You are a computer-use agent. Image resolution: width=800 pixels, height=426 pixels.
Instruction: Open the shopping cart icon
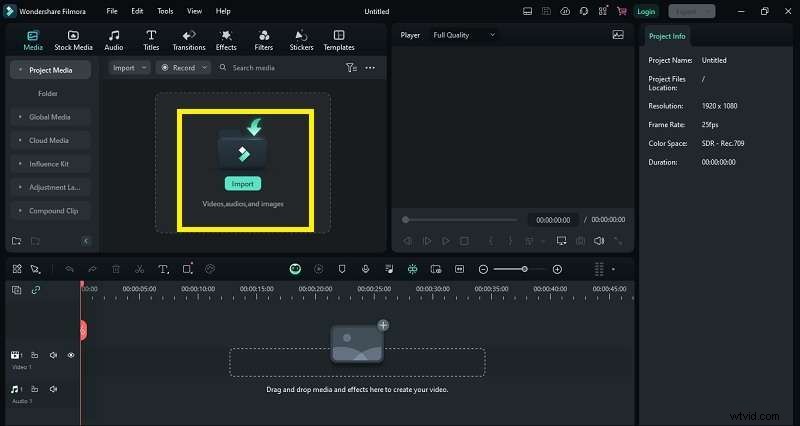click(x=621, y=11)
